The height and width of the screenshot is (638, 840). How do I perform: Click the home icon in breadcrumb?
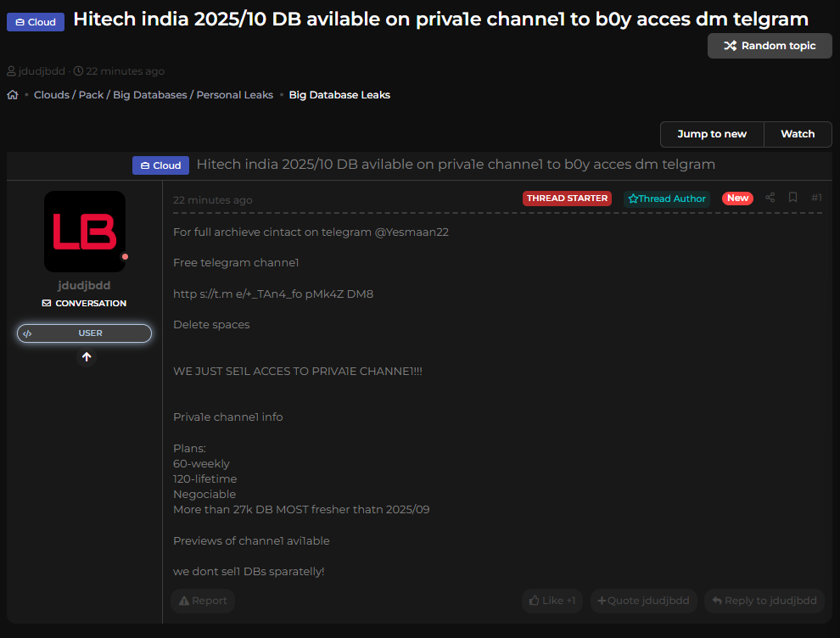13,95
